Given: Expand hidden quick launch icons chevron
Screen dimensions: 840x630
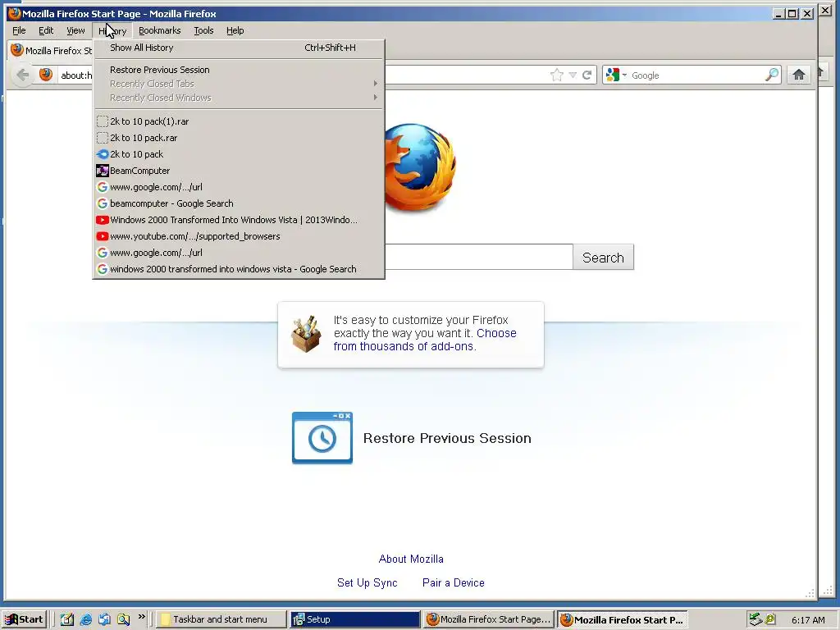Looking at the screenshot, I should pos(141,617).
